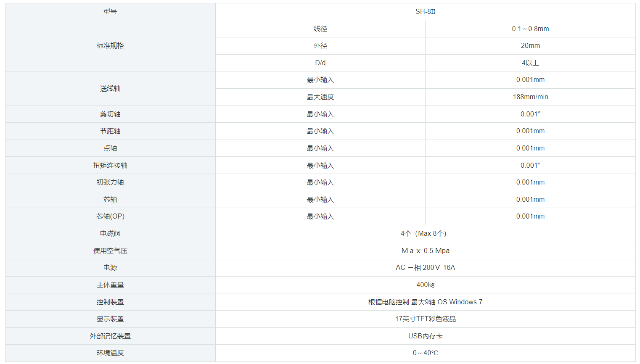Click the 使用空气压 row label
Viewport: 640px width, 364px height.
(110, 251)
